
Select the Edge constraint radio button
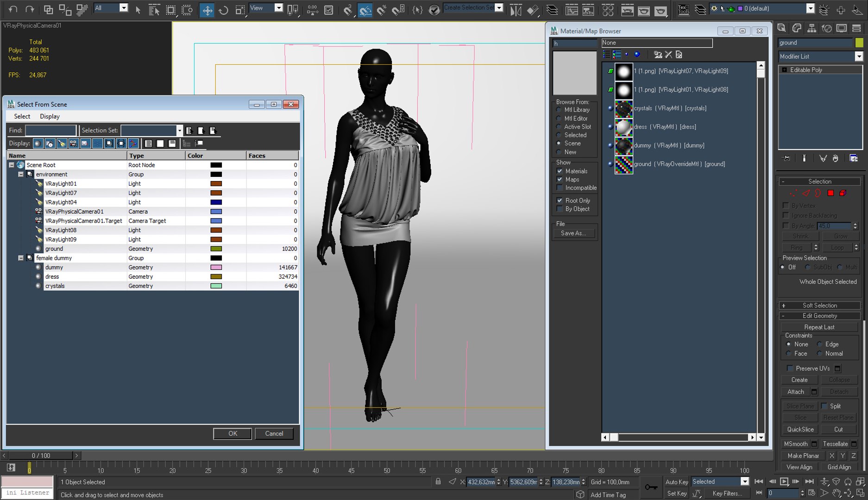click(819, 344)
